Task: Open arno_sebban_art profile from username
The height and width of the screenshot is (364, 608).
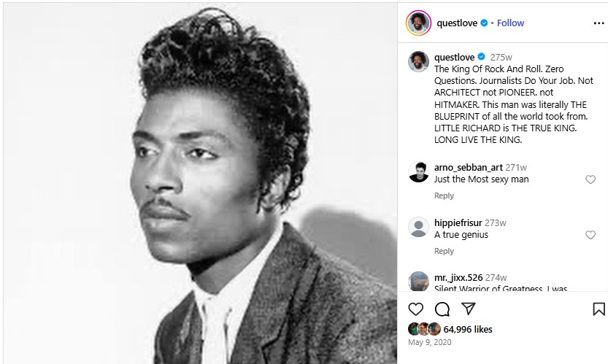Action: pos(469,168)
